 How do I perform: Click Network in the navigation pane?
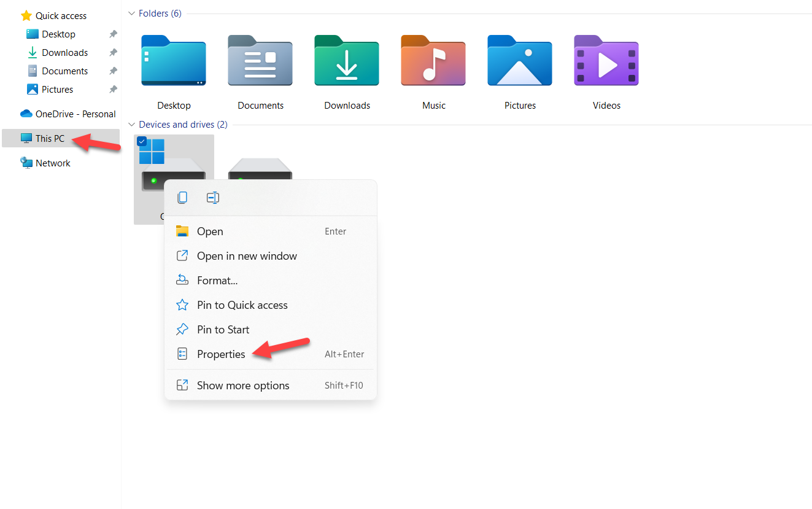pos(53,163)
